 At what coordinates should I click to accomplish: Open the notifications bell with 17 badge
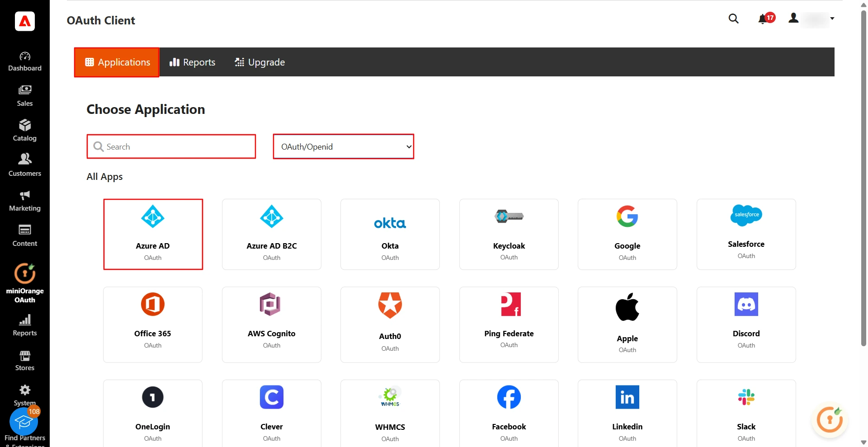tap(766, 19)
